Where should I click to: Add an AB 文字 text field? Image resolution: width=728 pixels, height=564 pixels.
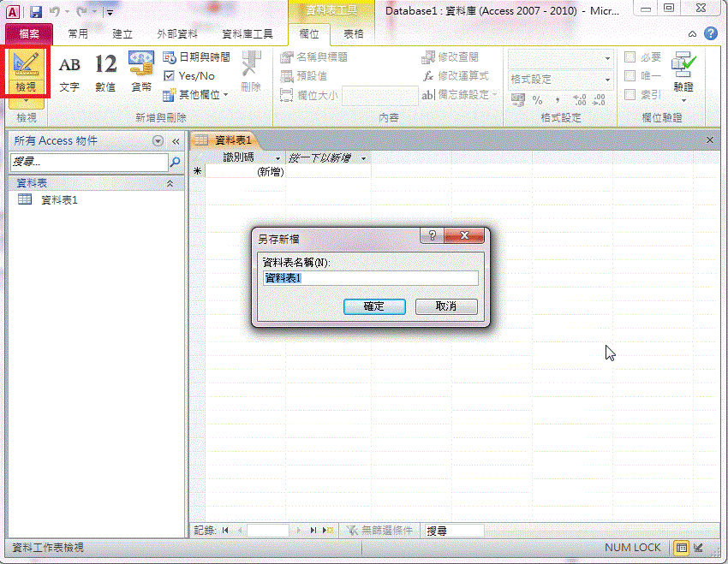(69, 72)
